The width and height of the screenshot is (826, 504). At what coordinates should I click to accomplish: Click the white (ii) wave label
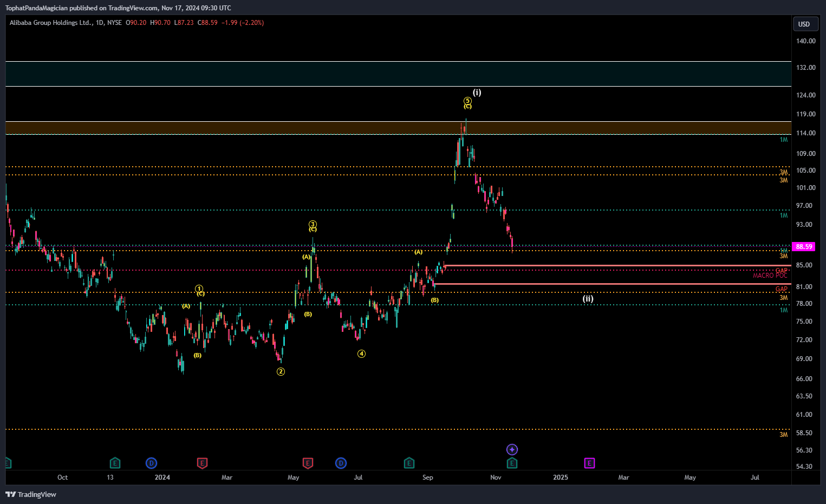[588, 298]
